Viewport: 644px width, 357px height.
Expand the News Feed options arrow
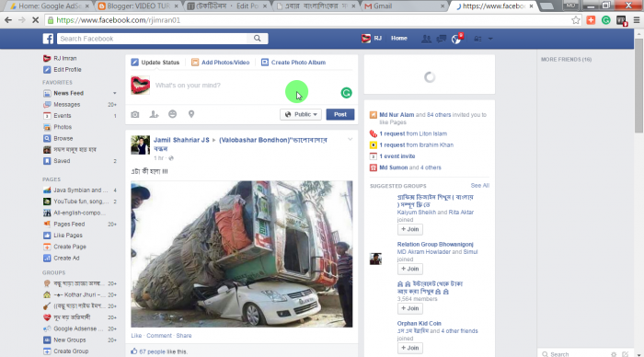pos(115,93)
